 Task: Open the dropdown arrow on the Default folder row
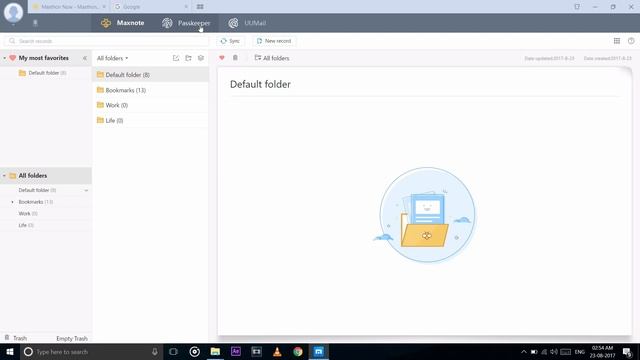coord(86,190)
